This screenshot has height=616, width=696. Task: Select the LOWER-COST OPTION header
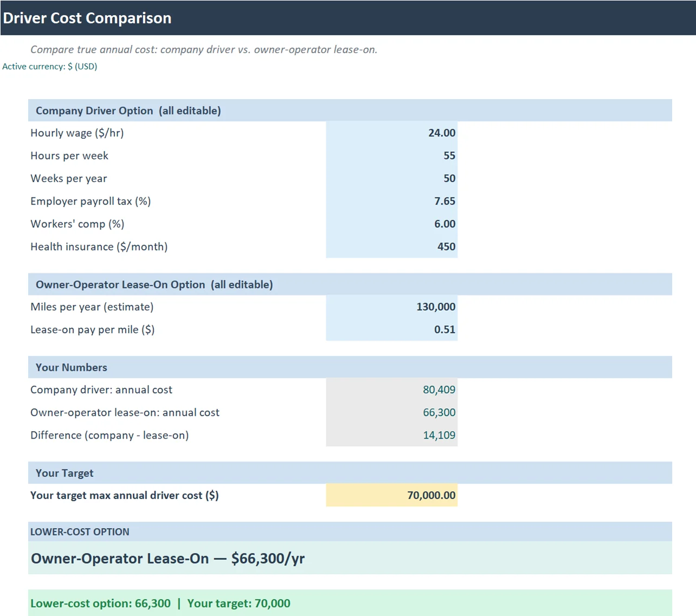click(x=350, y=532)
